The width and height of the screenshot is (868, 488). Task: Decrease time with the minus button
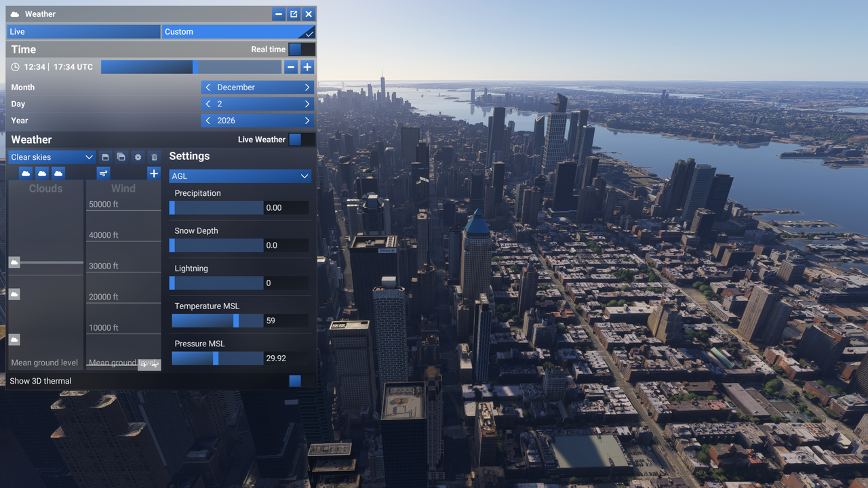click(x=291, y=67)
